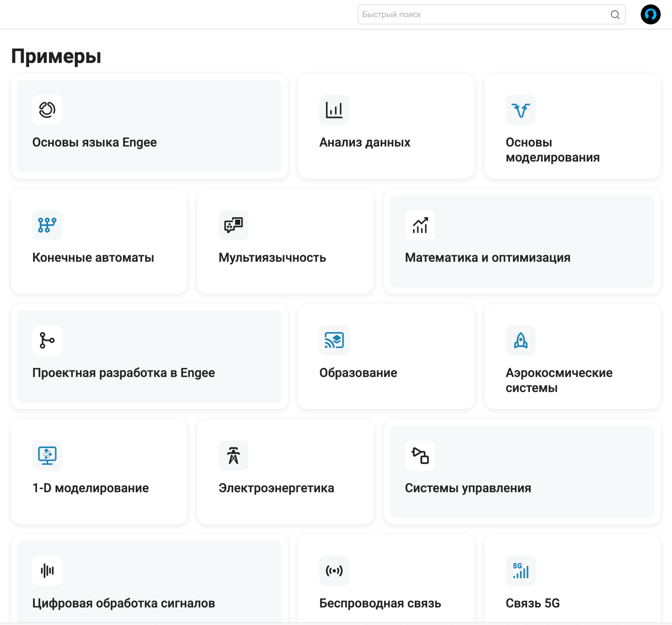This screenshot has height=625, width=672.
Task: Click the icon above Основы моделирования
Action: pos(520,110)
